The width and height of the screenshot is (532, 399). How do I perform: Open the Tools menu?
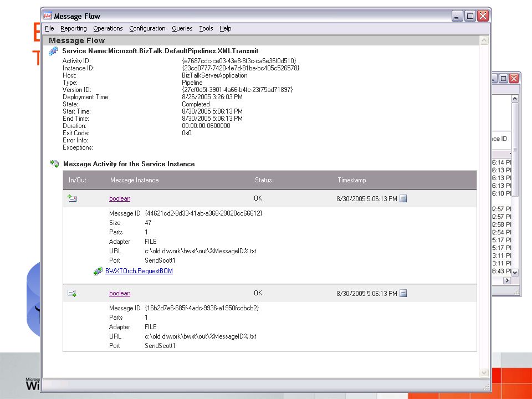206,28
